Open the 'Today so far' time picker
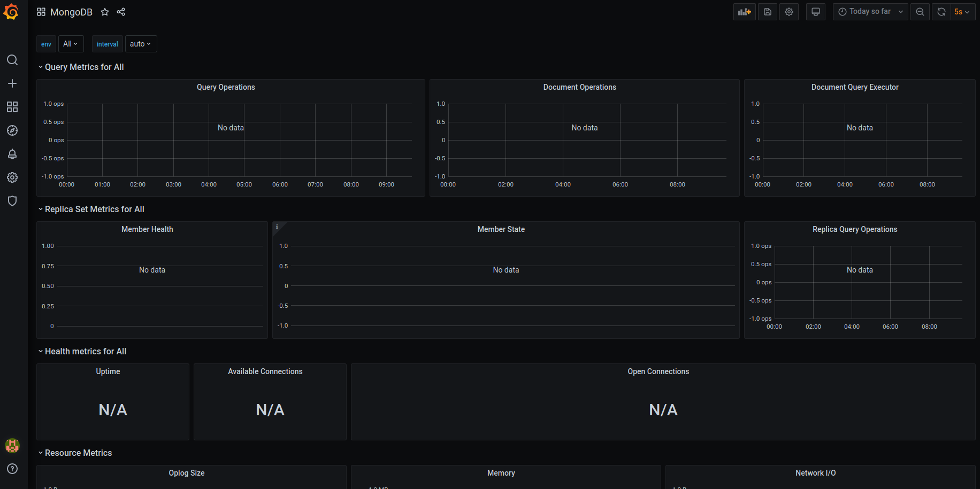Screen dimensions: 980x489 (870, 12)
